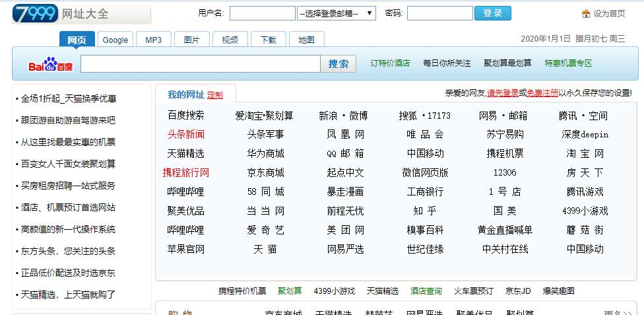Open the red 头条新闻 link
The height and width of the screenshot is (315, 644).
pos(185,135)
